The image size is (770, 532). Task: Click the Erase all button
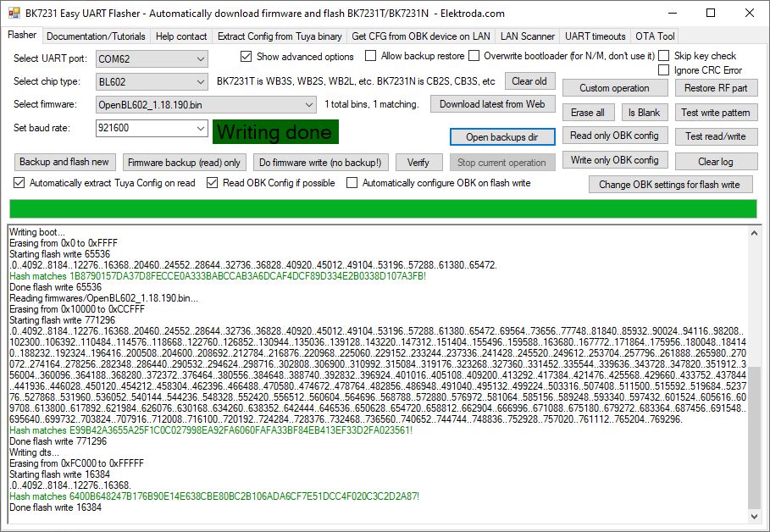click(x=588, y=113)
